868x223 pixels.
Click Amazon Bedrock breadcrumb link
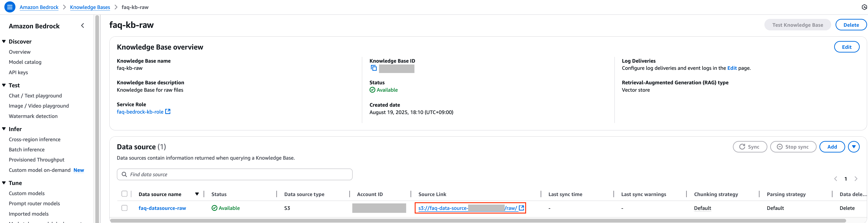coord(39,7)
